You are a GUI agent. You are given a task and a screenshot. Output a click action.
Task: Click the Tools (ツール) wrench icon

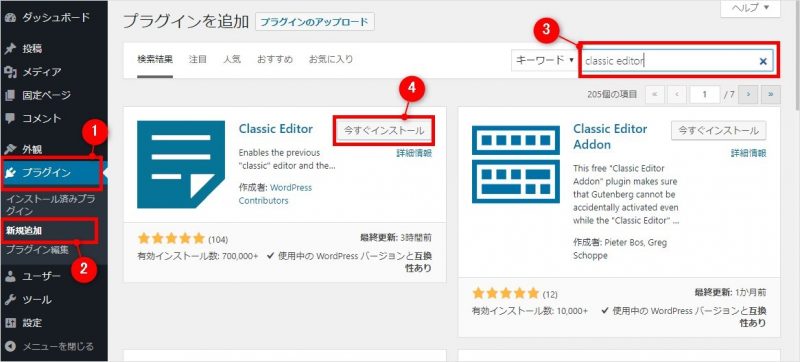pyautogui.click(x=10, y=300)
